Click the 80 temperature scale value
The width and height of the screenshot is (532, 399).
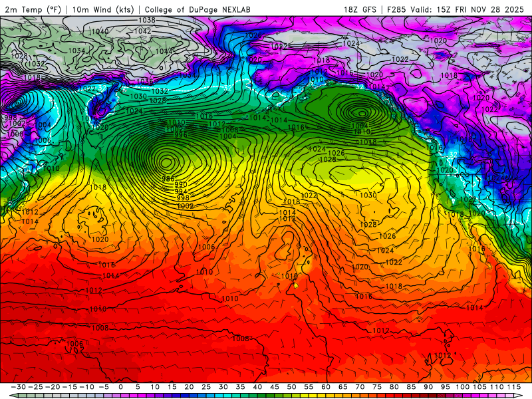394,387
